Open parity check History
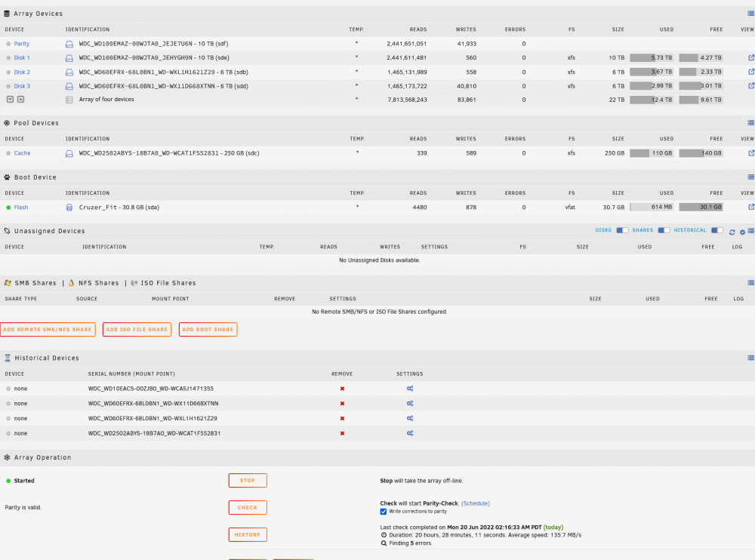 [x=248, y=535]
